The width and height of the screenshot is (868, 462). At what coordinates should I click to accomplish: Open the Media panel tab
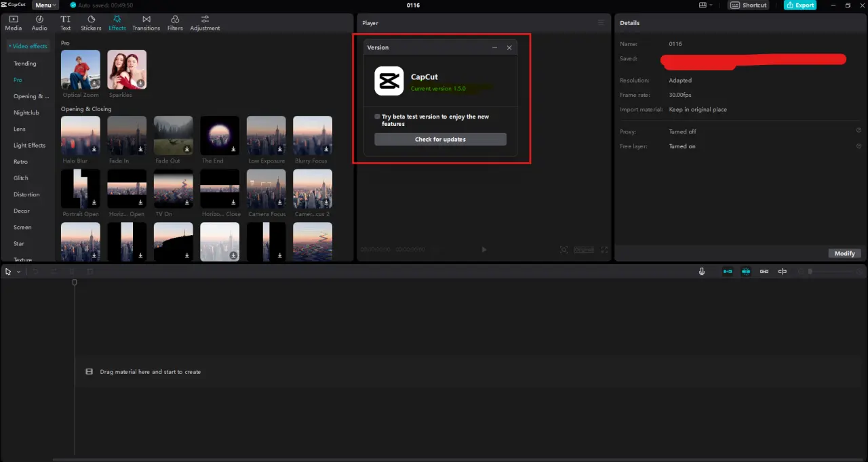click(x=14, y=23)
